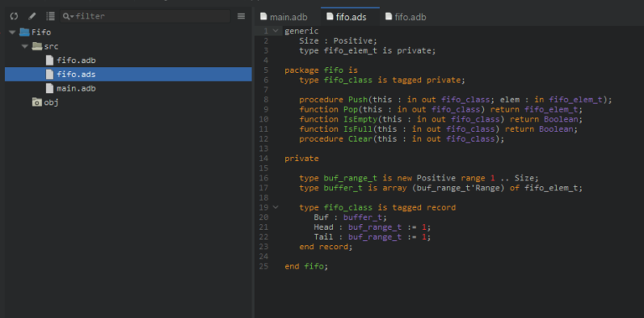Collapse the src folder arrow
This screenshot has width=644, height=318.
point(24,46)
